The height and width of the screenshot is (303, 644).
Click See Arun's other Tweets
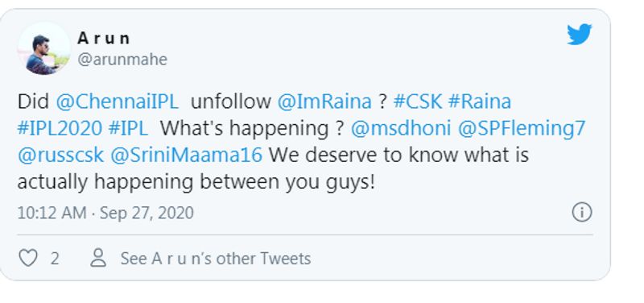(x=216, y=259)
